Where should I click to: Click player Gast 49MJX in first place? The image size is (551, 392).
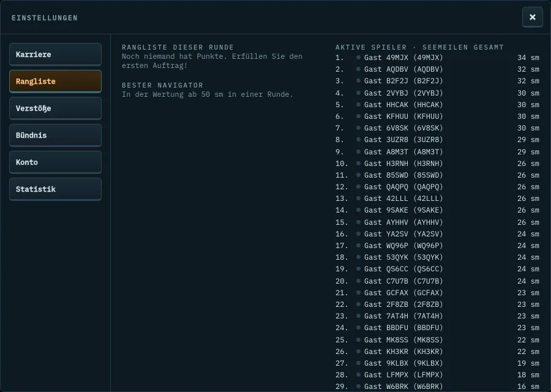(x=437, y=58)
